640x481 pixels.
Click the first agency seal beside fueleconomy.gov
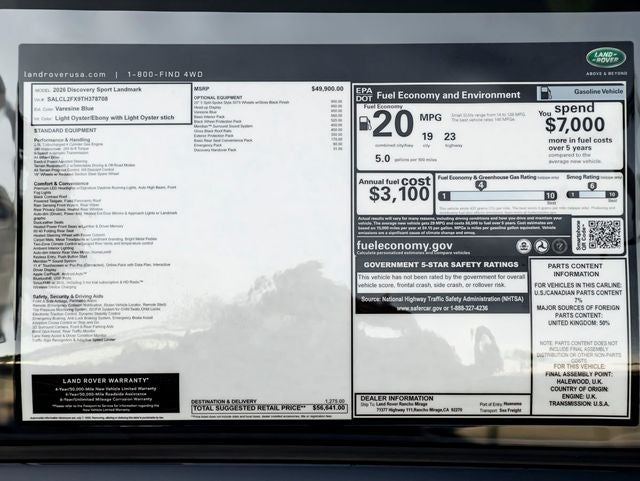(523, 246)
